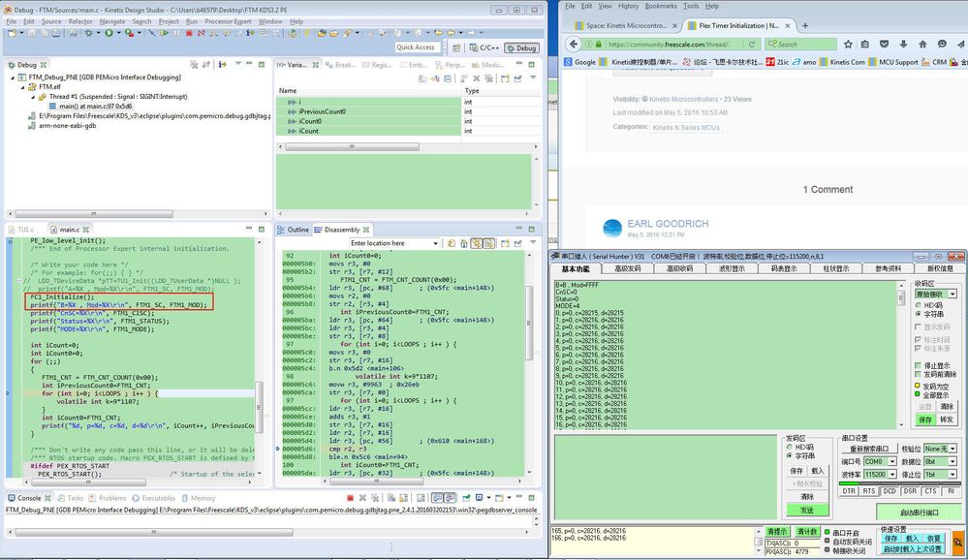968x560 pixels.
Task: Toggle the 标注时间 checkbox
Action: pyautogui.click(x=918, y=339)
